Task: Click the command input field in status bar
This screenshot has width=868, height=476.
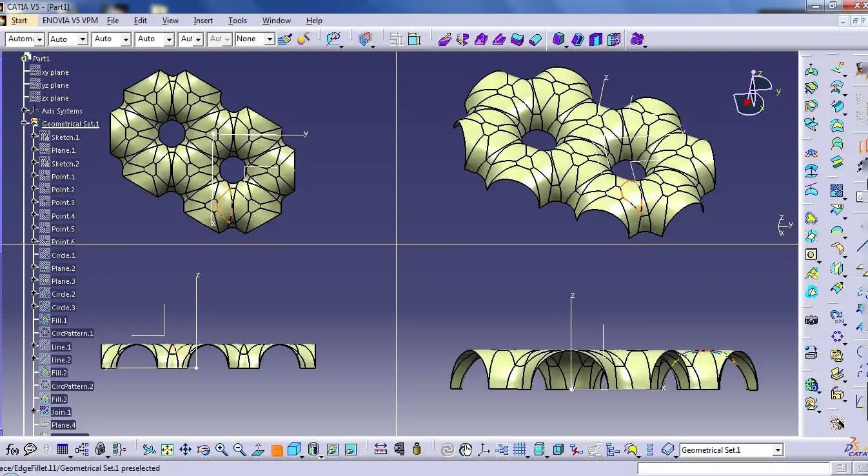Action: (x=733, y=468)
